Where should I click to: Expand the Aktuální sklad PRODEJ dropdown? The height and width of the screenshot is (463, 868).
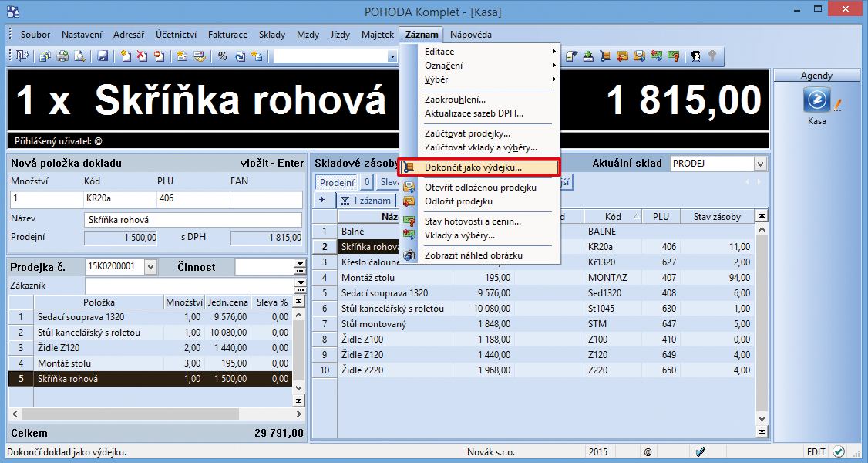[x=760, y=164]
